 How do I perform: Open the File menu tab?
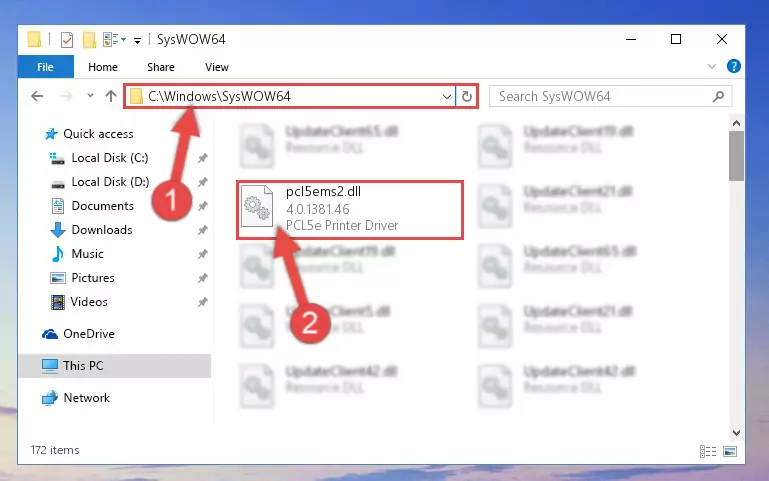click(x=46, y=67)
